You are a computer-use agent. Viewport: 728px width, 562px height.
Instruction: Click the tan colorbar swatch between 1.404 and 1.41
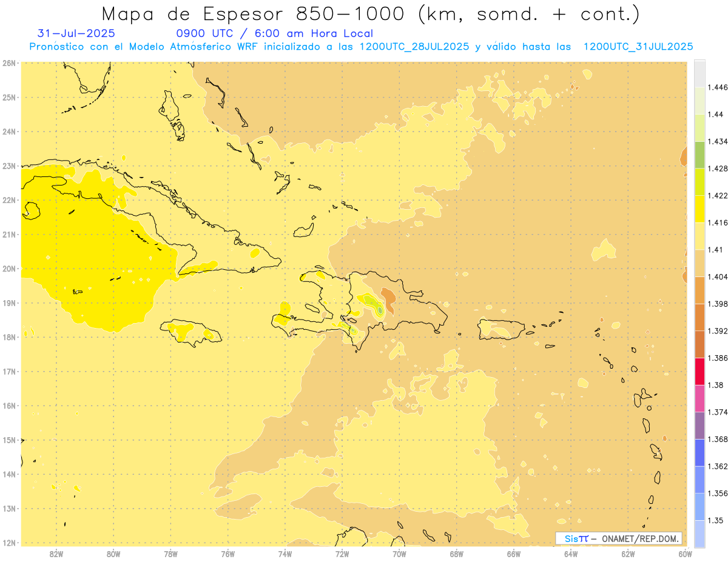pyautogui.click(x=699, y=263)
